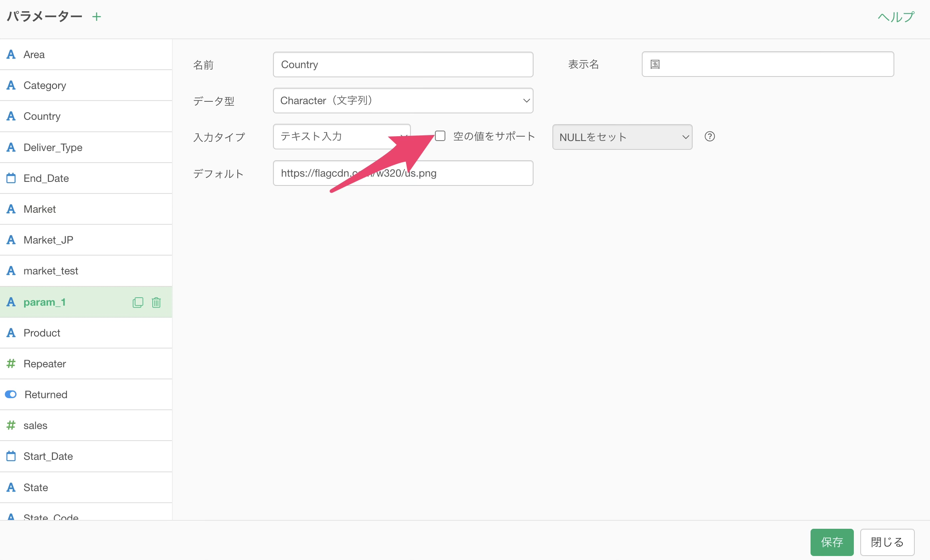Viewport: 930px width, 560px height.
Task: Click the Area parameter type icon
Action: (11, 54)
